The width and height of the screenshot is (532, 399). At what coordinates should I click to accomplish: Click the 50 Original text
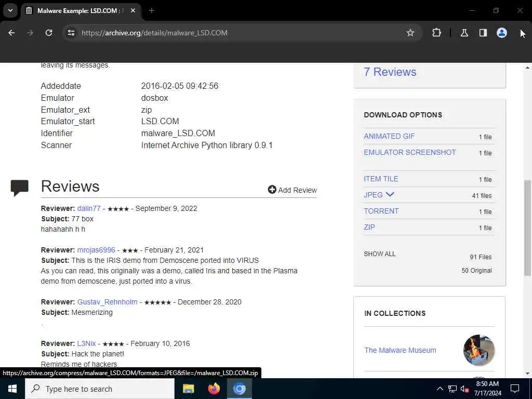tap(476, 271)
